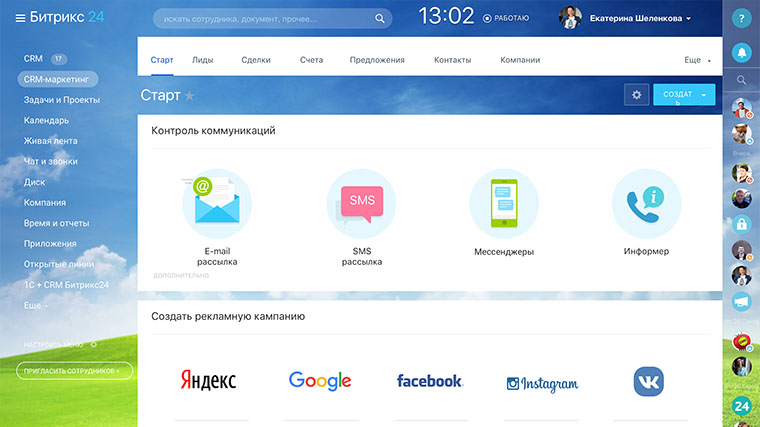The width and height of the screenshot is (760, 427).
Task: Open Компания in the left menu
Action: (45, 203)
